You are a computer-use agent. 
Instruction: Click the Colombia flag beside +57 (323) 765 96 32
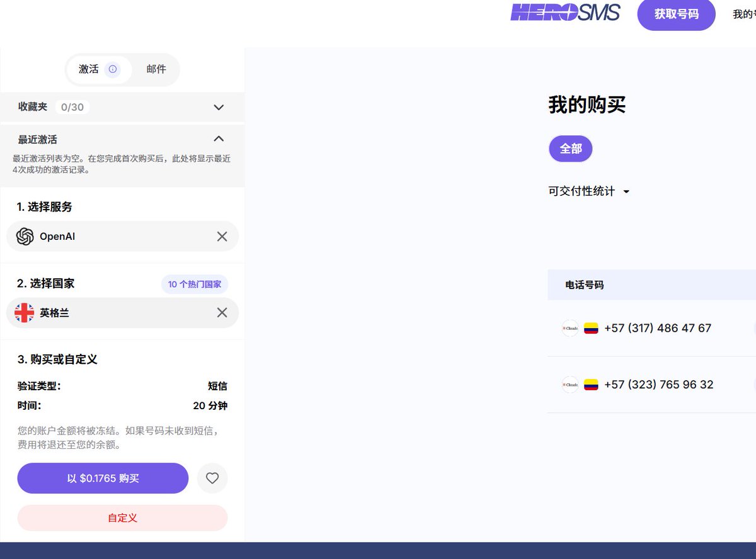pos(591,384)
